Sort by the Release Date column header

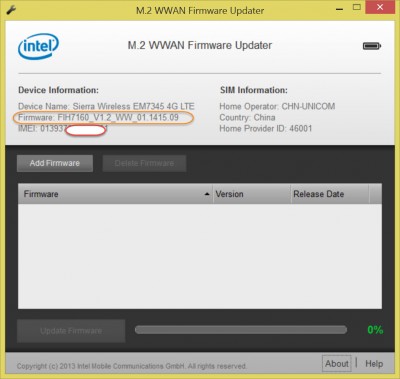pyautogui.click(x=330, y=194)
